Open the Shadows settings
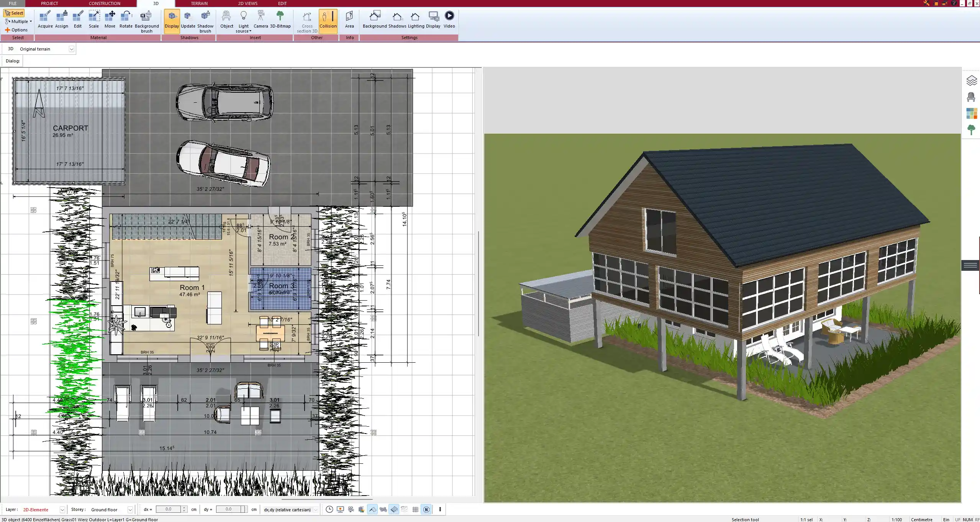Screen dimensions: 980x522 pos(397,19)
